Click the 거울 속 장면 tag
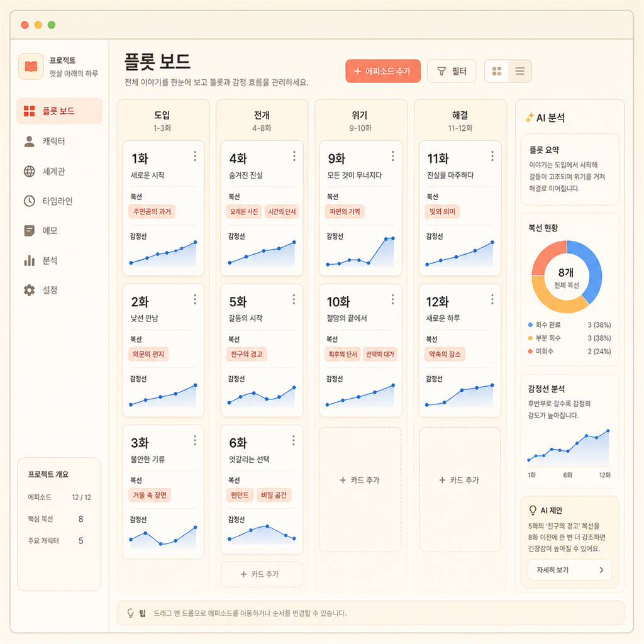This screenshot has height=644, width=644. click(x=150, y=495)
